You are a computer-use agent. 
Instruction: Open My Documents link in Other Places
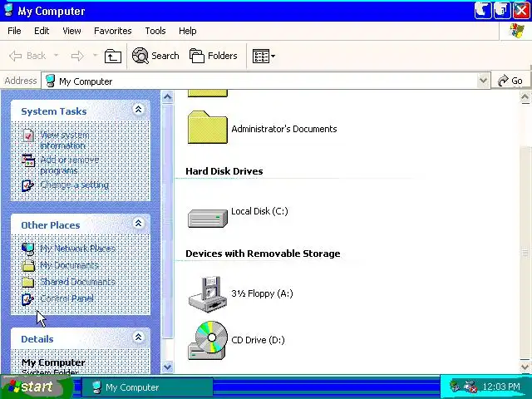click(x=70, y=265)
